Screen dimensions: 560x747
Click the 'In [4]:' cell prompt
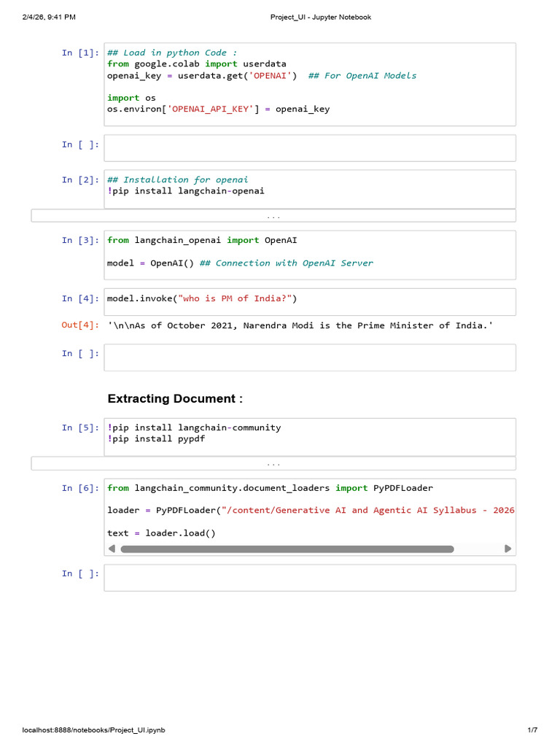pyautogui.click(x=80, y=298)
